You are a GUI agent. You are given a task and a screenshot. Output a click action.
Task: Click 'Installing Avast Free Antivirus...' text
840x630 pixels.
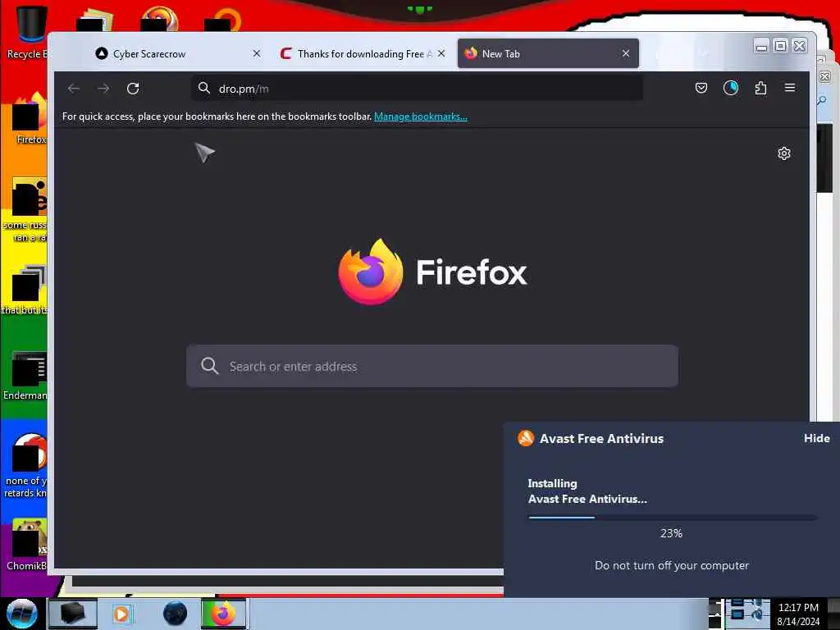pos(587,491)
